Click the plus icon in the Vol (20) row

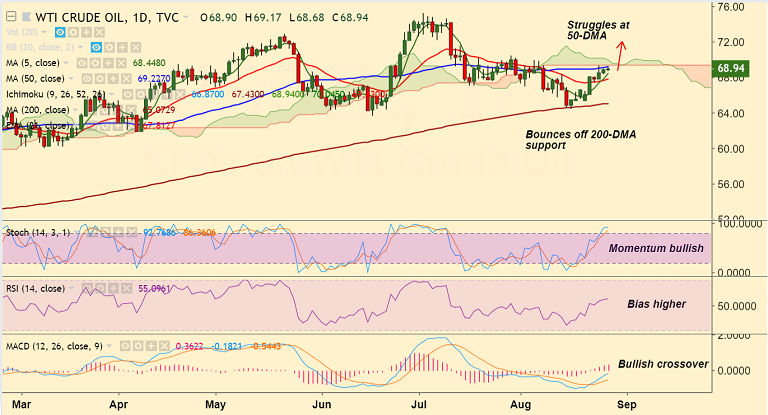[86, 32]
